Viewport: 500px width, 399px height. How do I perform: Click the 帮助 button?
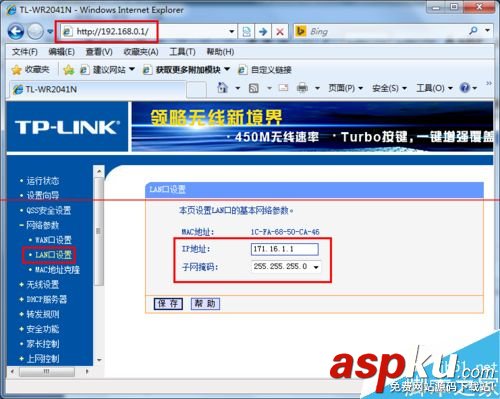pos(205,304)
